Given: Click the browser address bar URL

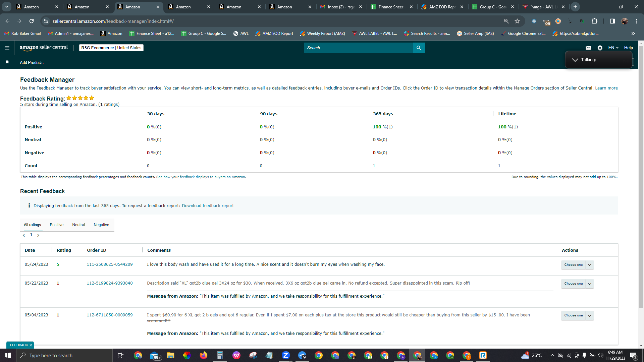Looking at the screenshot, I should click(113, 21).
